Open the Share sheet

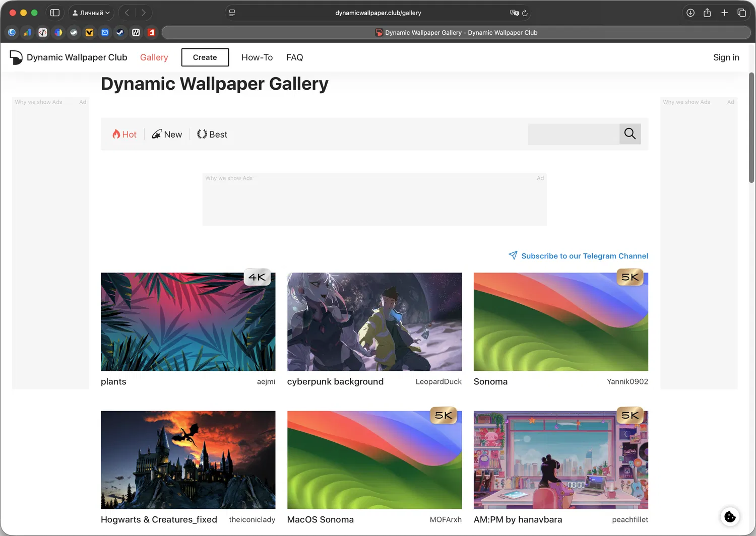point(707,13)
